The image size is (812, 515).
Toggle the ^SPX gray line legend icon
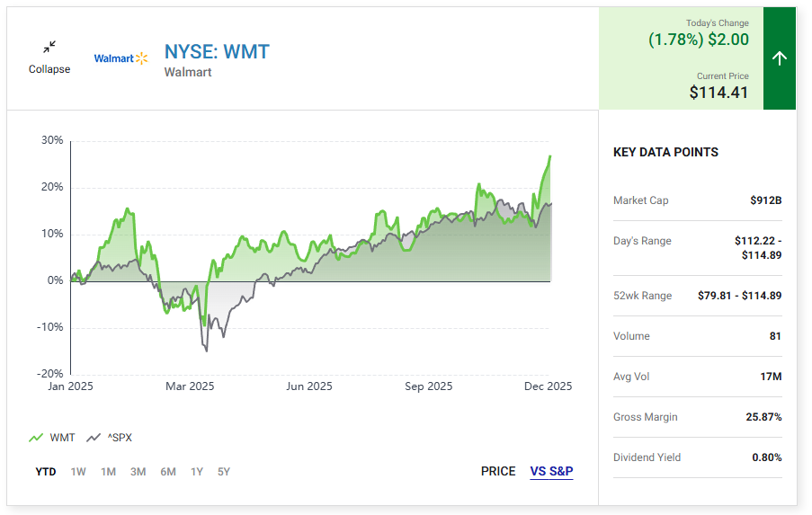click(94, 438)
